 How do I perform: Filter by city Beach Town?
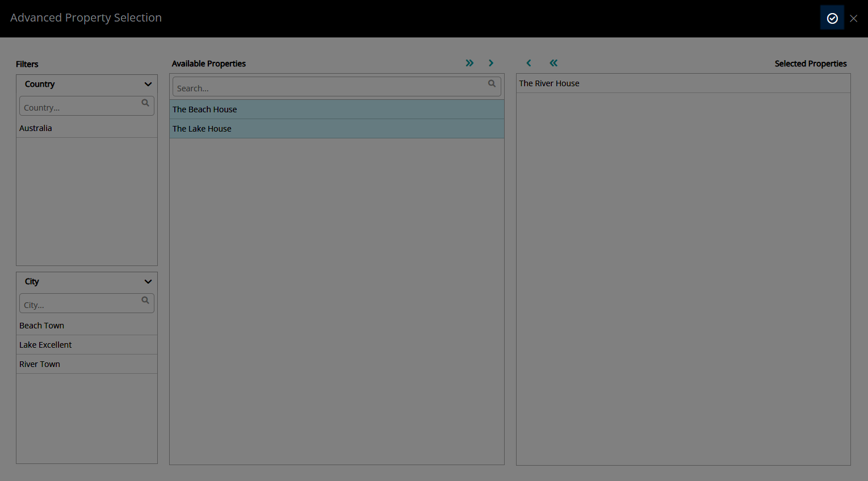(x=87, y=326)
